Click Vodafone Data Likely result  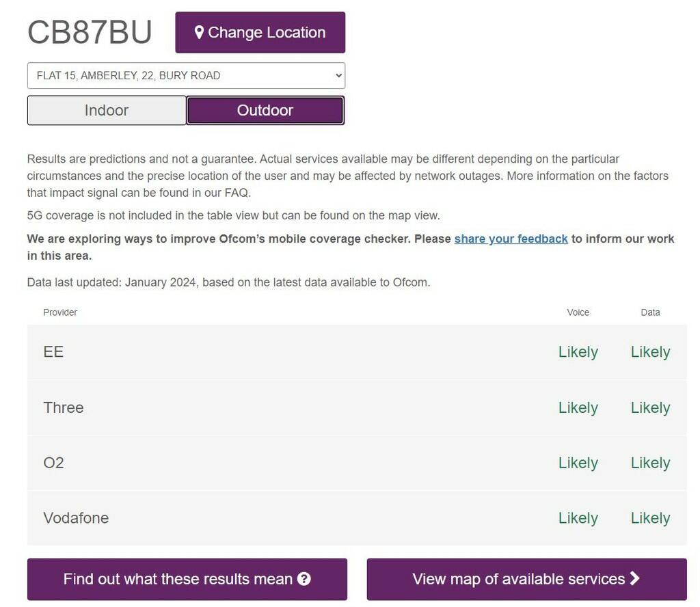(650, 518)
